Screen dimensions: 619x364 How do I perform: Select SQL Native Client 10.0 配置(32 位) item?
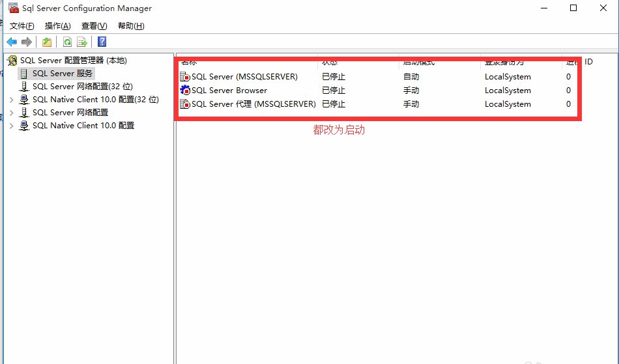coord(96,100)
